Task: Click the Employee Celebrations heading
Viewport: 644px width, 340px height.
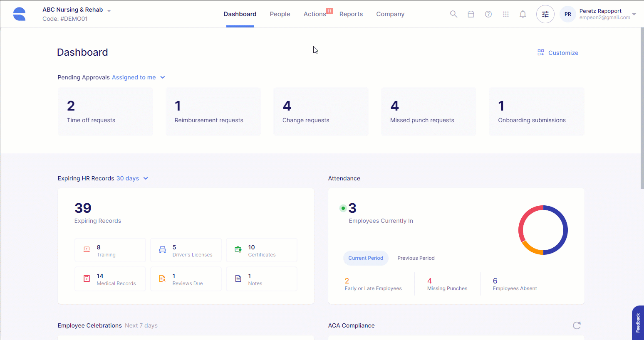Action: pos(89,325)
